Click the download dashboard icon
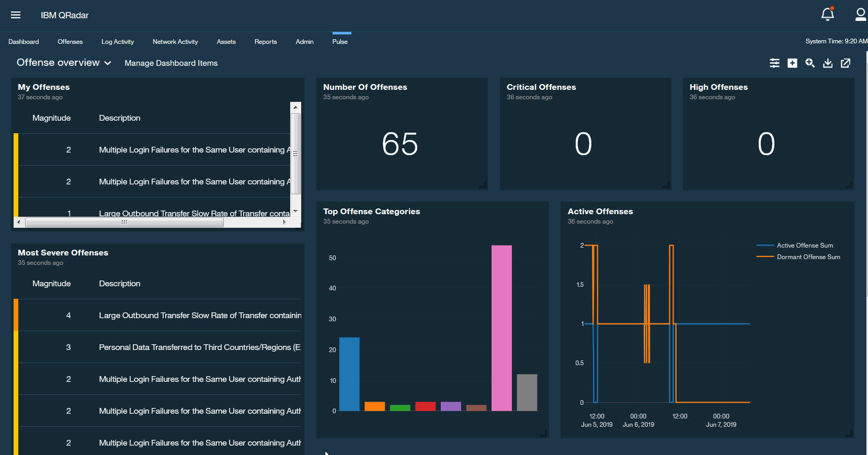This screenshot has width=868, height=455. (x=828, y=63)
